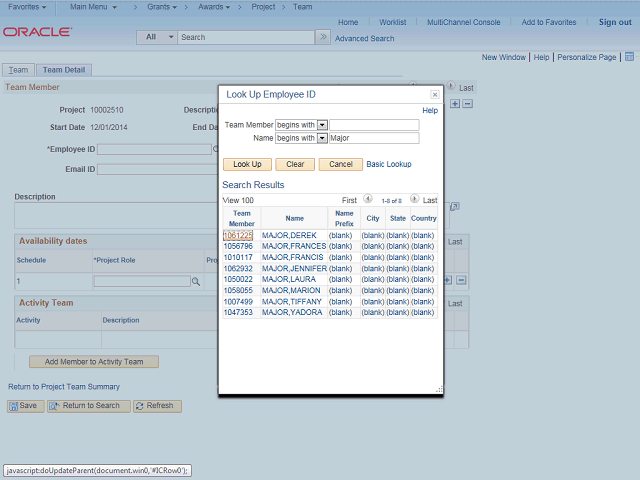Open the Team Member operator dropdown
The height and width of the screenshot is (480, 640).
(322, 125)
